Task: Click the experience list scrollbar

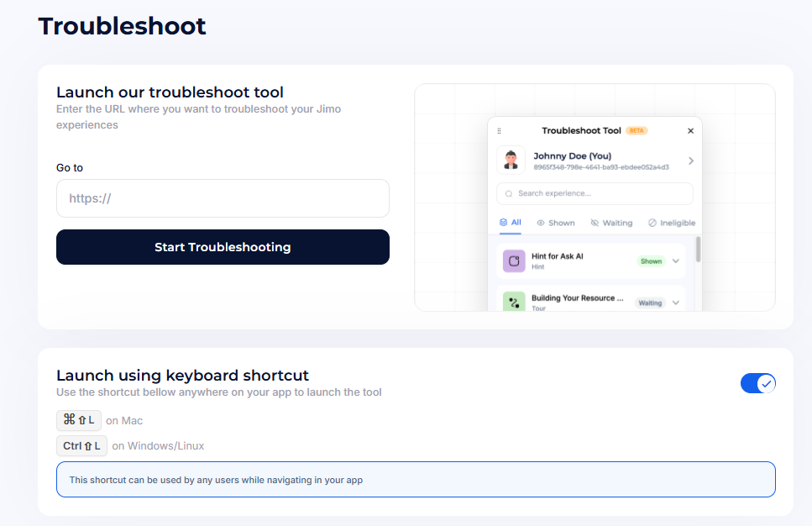Action: pyautogui.click(x=698, y=250)
